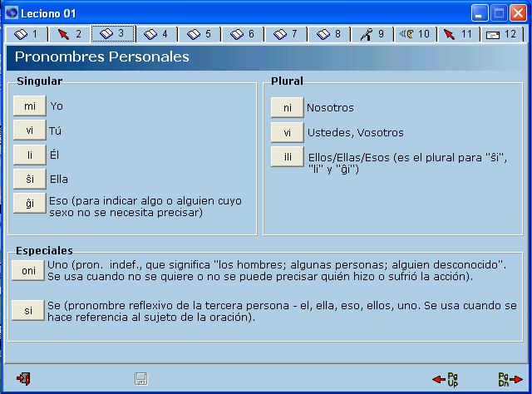Open microphone tab 9

(372, 34)
